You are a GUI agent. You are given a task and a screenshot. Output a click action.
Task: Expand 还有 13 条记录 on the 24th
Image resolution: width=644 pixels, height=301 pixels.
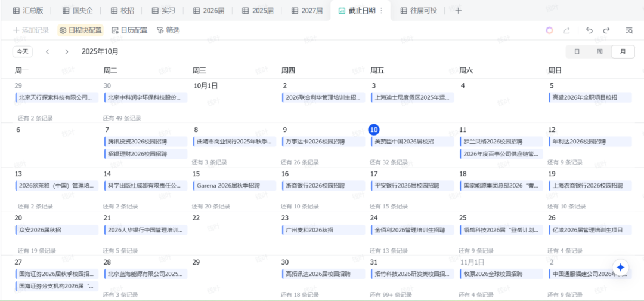click(389, 250)
